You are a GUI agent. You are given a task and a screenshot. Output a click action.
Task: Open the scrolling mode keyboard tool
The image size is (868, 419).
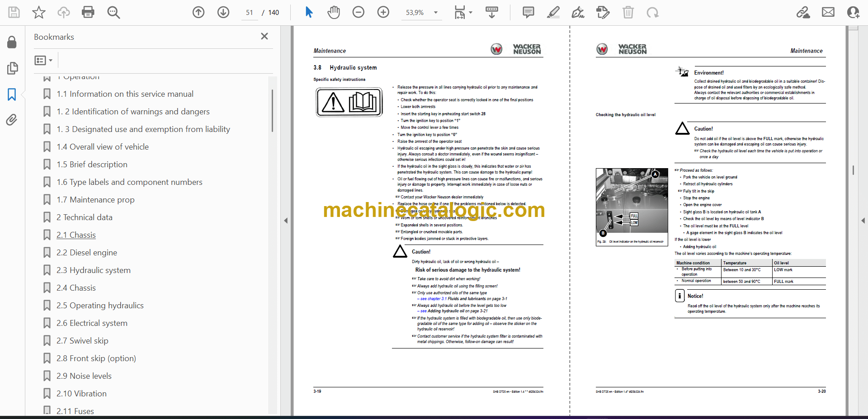point(492,12)
